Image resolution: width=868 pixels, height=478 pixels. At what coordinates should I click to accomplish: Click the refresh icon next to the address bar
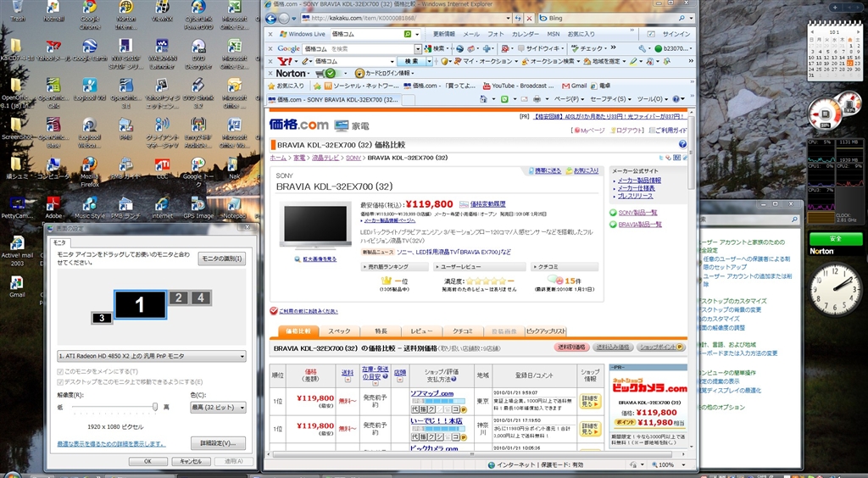(x=518, y=19)
